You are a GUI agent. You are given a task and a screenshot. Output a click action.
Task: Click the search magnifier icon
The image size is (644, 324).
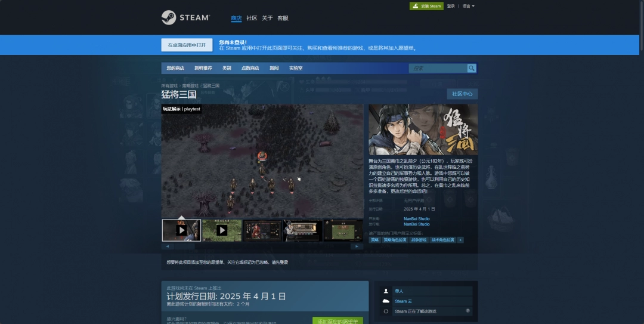472,68
